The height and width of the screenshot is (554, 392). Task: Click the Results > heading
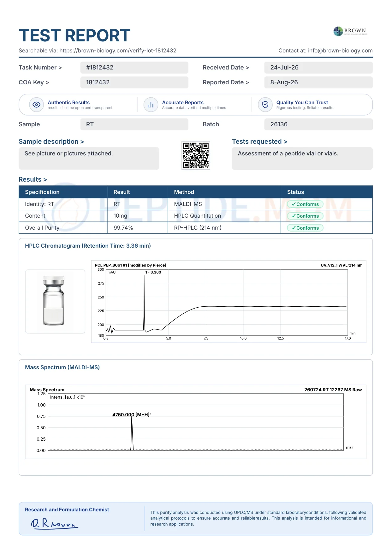pyautogui.click(x=33, y=179)
